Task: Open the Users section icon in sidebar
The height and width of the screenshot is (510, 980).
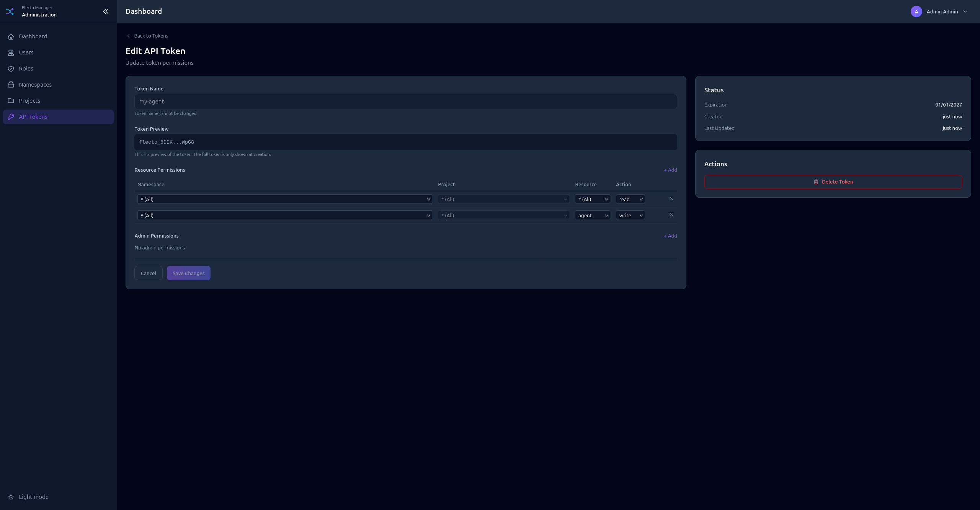Action: tap(11, 52)
